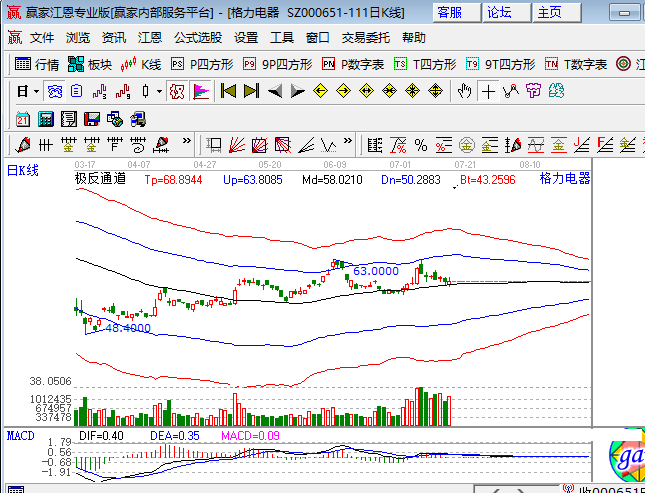Click the yellow diamond eight-point star icon
This screenshot has height=493, width=645.
pos(413,91)
